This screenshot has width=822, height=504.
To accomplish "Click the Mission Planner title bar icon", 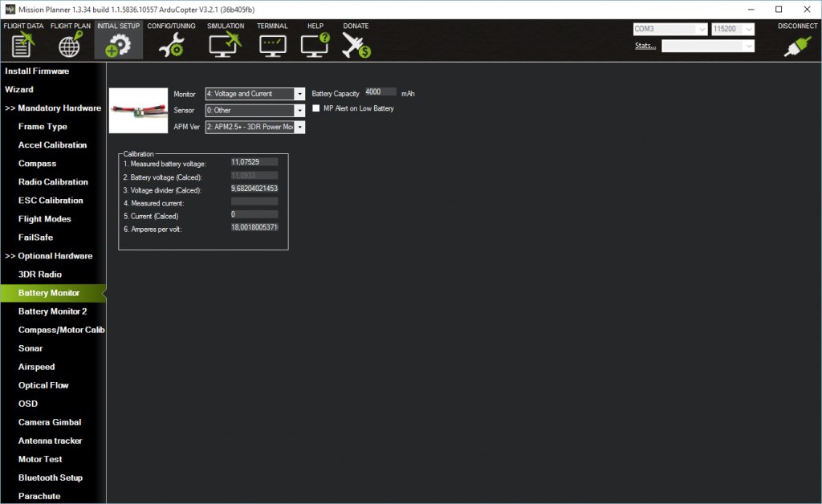I will pos(10,10).
